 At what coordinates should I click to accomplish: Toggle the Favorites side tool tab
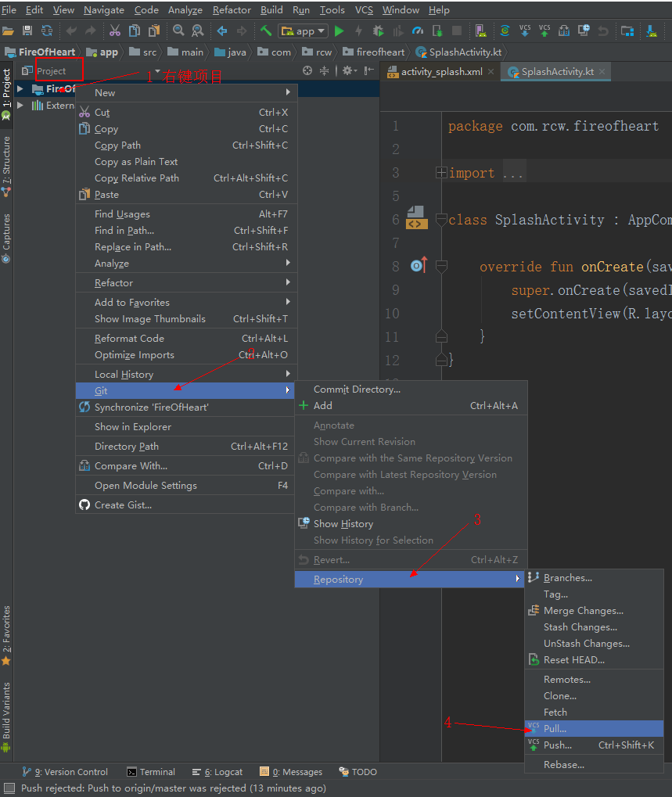click(6, 635)
